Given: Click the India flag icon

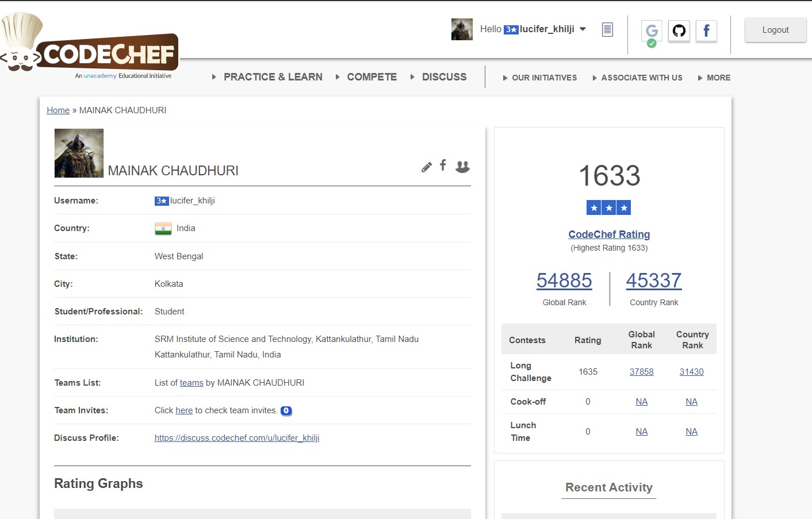Looking at the screenshot, I should pyautogui.click(x=163, y=229).
